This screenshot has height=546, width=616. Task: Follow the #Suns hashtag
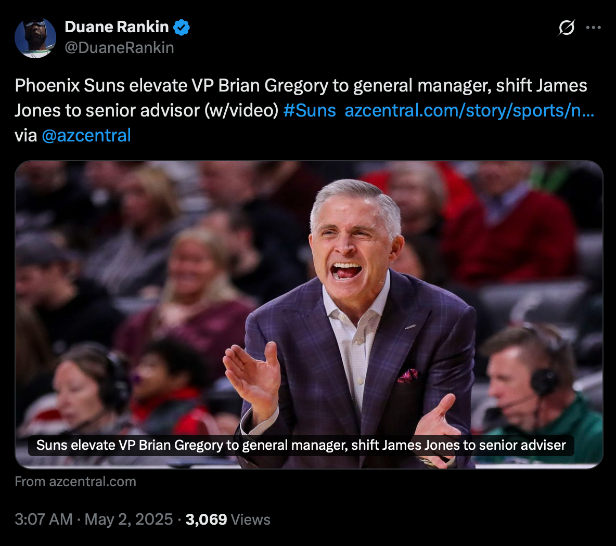click(x=309, y=111)
